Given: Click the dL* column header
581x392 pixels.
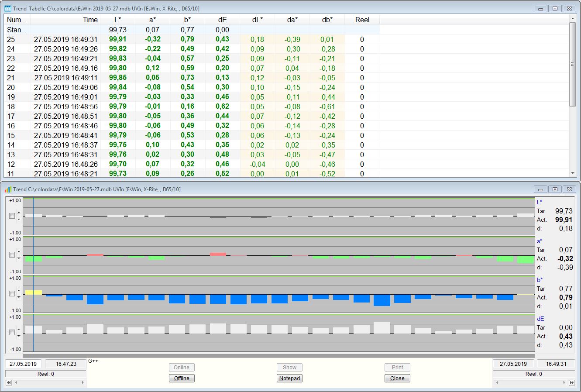Looking at the screenshot, I should (x=258, y=20).
